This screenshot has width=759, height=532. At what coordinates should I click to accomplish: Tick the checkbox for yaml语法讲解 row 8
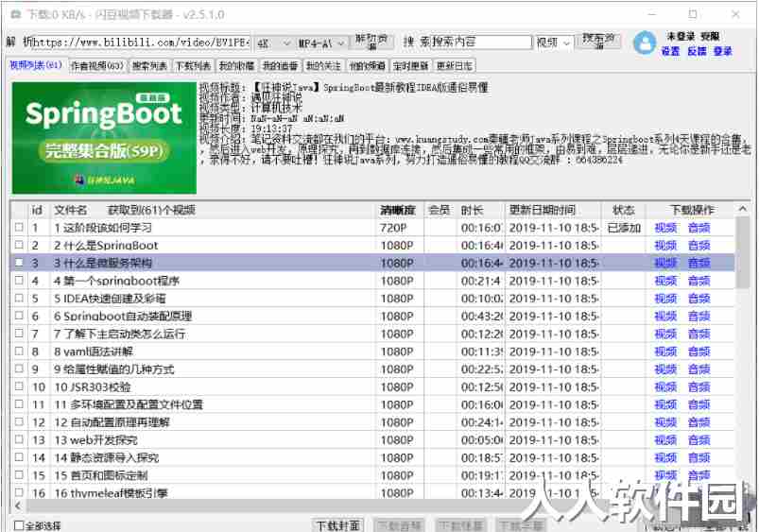(19, 351)
